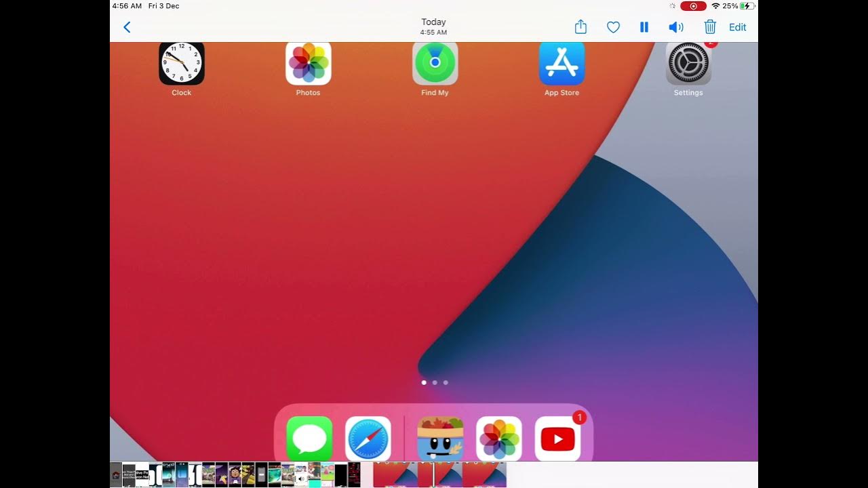Screen dimensions: 868x488
Task: Launch the Find My app
Action: 435,63
